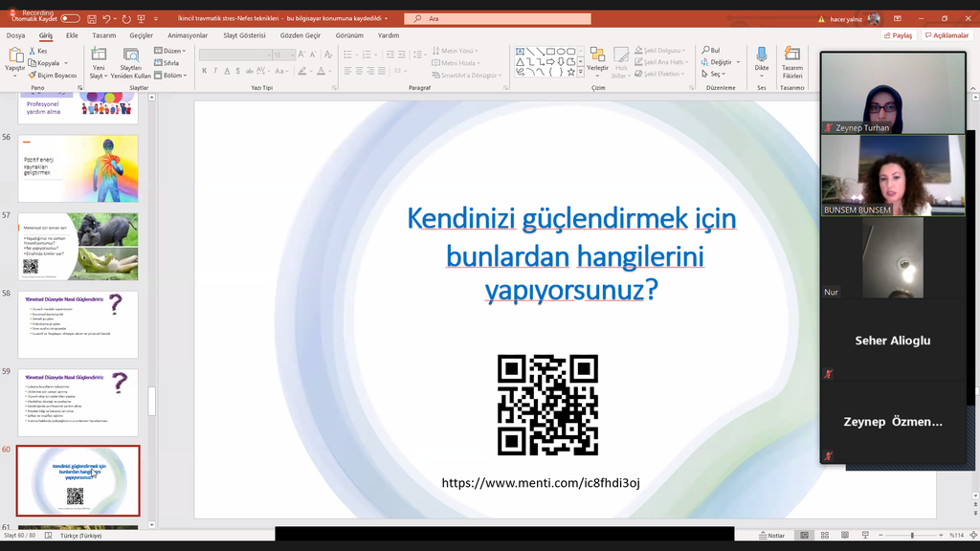Viewport: 980px width, 551px height.
Task: Open the Animasyonlar tab
Action: [x=188, y=35]
